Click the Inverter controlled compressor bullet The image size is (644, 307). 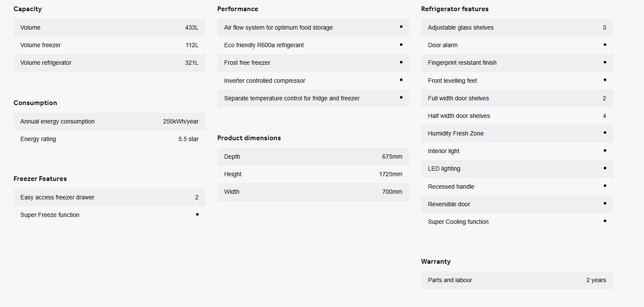point(401,80)
